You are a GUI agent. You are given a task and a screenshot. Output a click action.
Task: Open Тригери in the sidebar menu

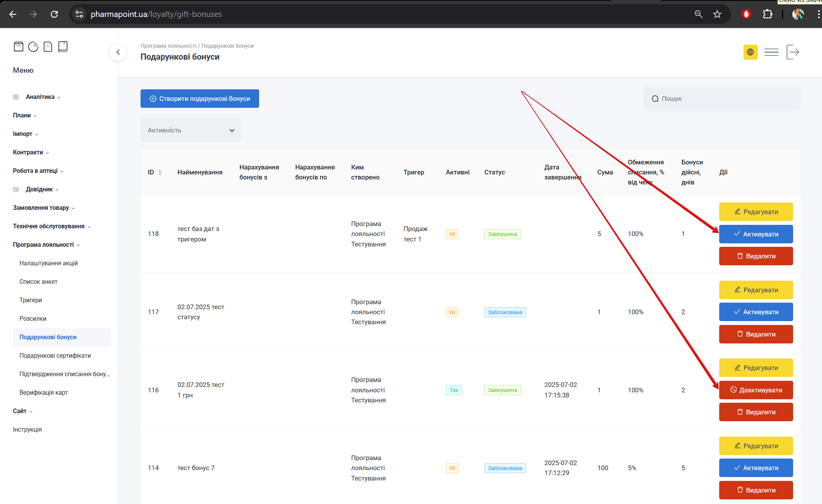[x=31, y=300]
